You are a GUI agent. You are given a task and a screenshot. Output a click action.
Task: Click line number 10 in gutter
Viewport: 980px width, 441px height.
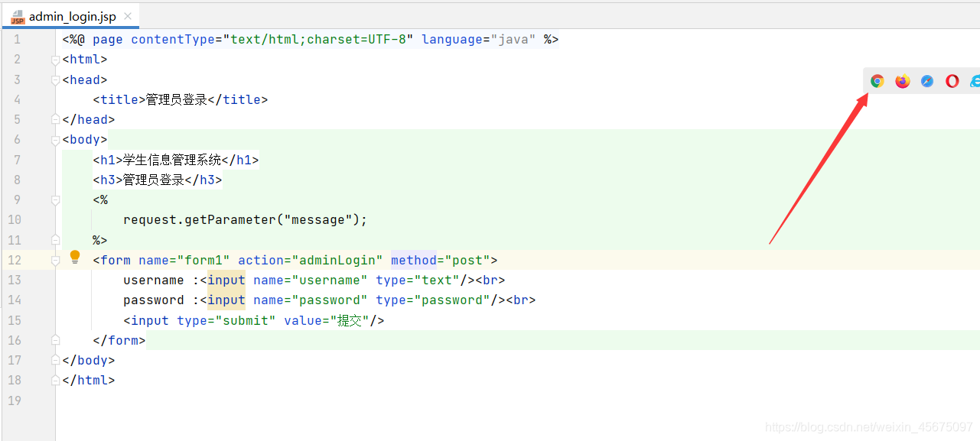[17, 220]
